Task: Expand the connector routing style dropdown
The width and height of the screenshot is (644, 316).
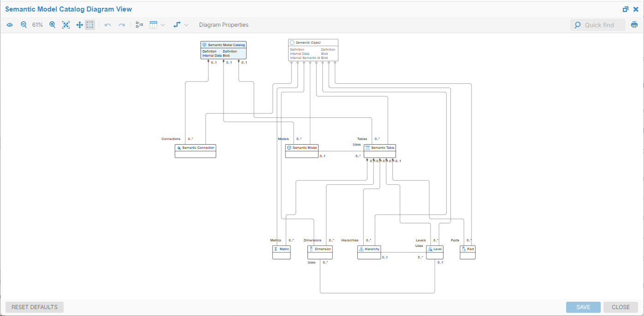Action: coord(181,25)
